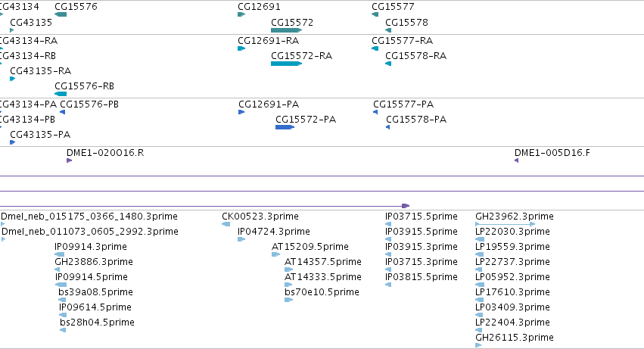644x349 pixels.
Task: Click the CG15572 gene arrow glyph
Action: [286, 30]
